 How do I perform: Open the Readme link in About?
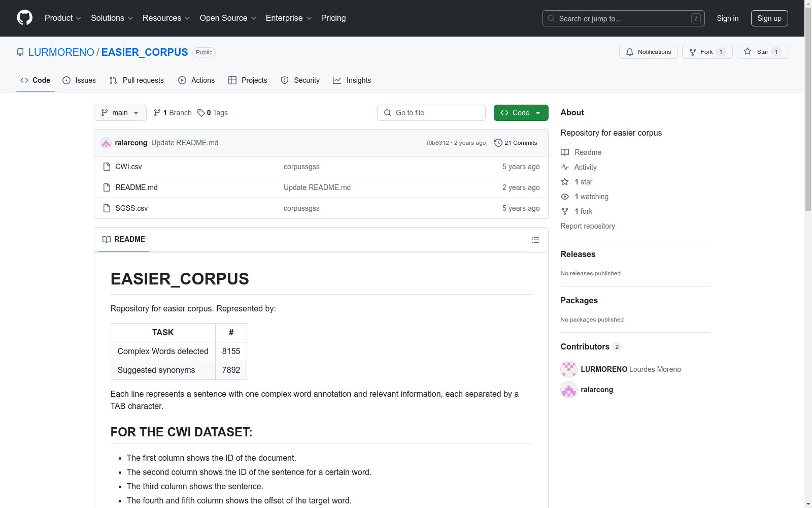pyautogui.click(x=581, y=152)
